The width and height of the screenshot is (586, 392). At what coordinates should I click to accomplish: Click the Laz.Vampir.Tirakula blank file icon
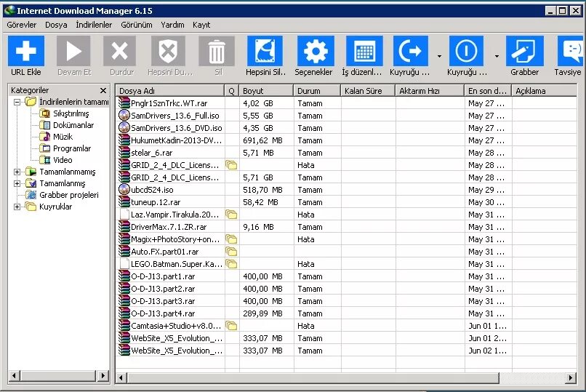tap(124, 214)
